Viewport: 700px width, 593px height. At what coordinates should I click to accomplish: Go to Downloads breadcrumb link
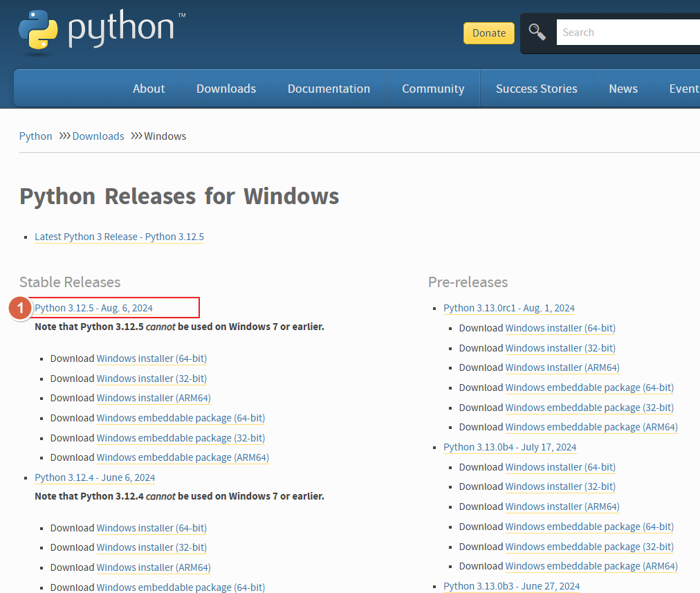[x=98, y=136]
